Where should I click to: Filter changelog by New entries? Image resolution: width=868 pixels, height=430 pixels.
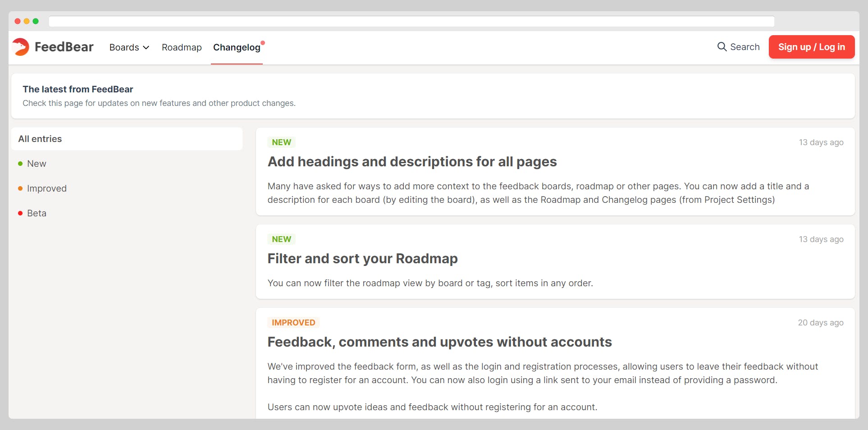[x=37, y=164]
